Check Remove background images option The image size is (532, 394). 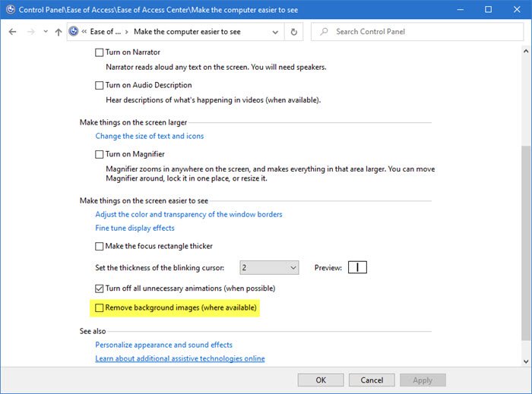click(x=100, y=308)
